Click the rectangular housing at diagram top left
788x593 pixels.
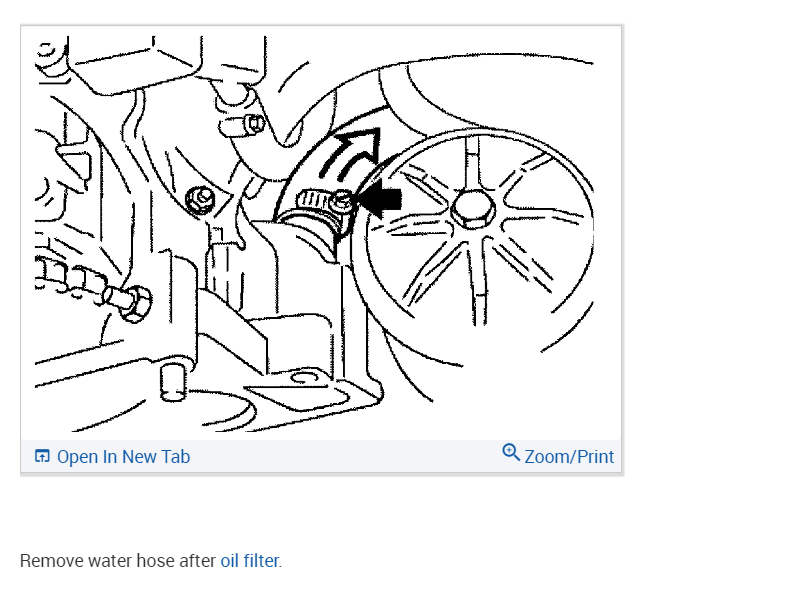(x=135, y=64)
